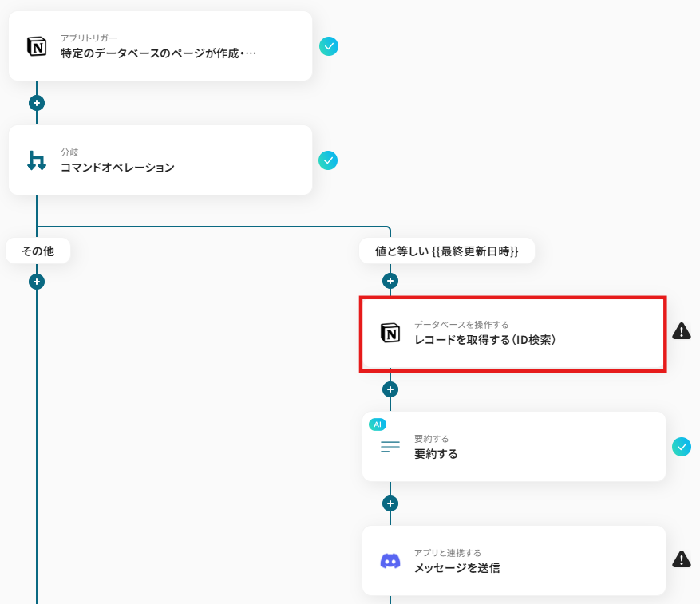Click the Notion icon in the app trigger card
The width and height of the screenshot is (700, 604).
tap(37, 46)
